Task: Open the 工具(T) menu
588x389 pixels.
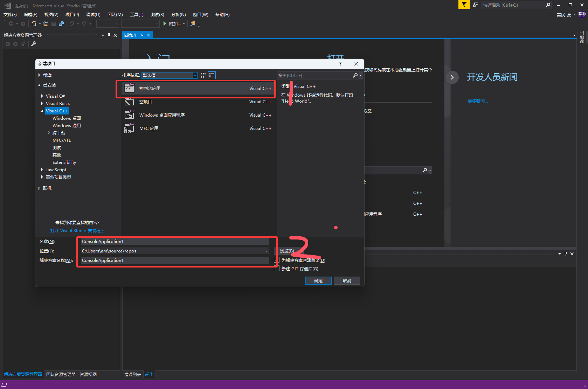Action: [137, 15]
